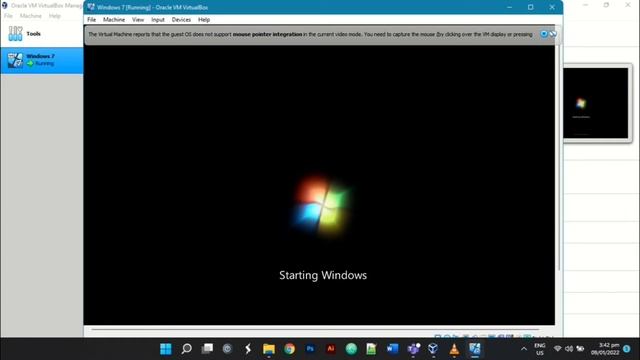Click the VM window vertical scrollbar

(559, 157)
